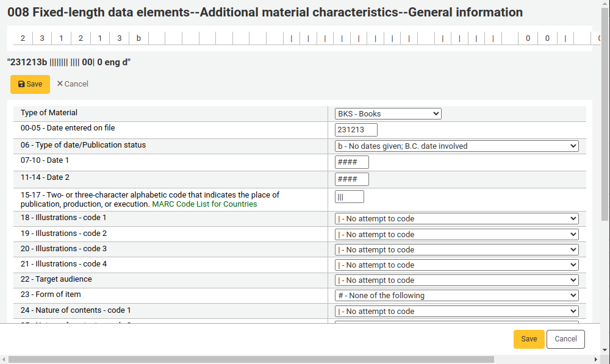Click the bottom yellow Save button
The image size is (610, 364).
tap(529, 339)
